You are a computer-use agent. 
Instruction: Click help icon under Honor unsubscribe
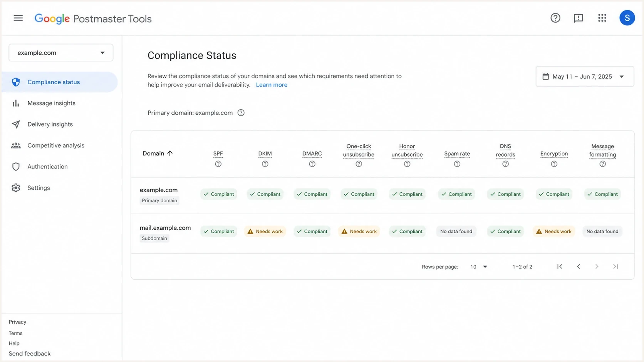pos(407,164)
